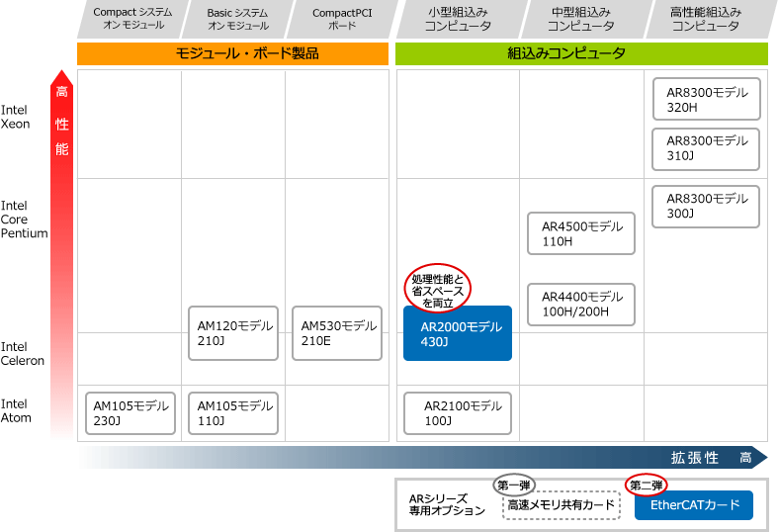Select the 高性能組込みコンピュータ column header
The image size is (778, 532).
pyautogui.click(x=706, y=19)
